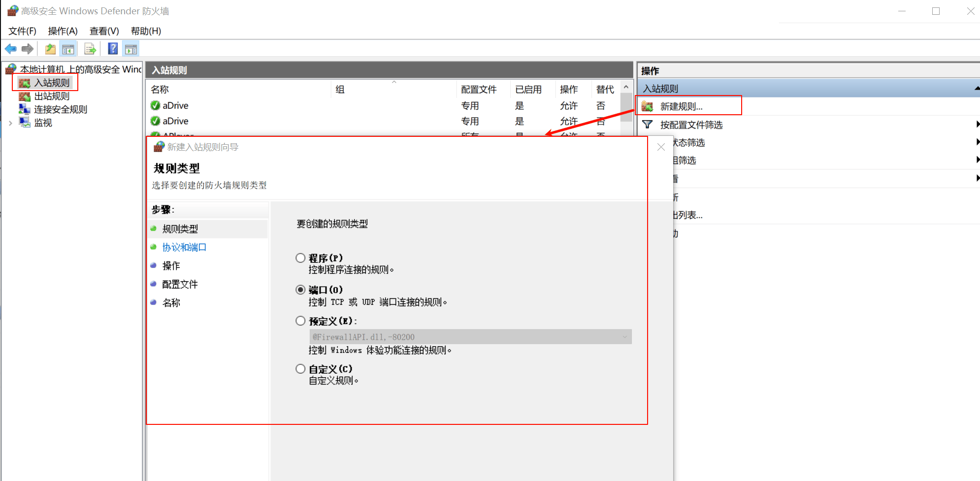The width and height of the screenshot is (980, 481).
Task: Open the @FirewallAPI.dll,-80200 predefined dropdown
Action: (470, 337)
